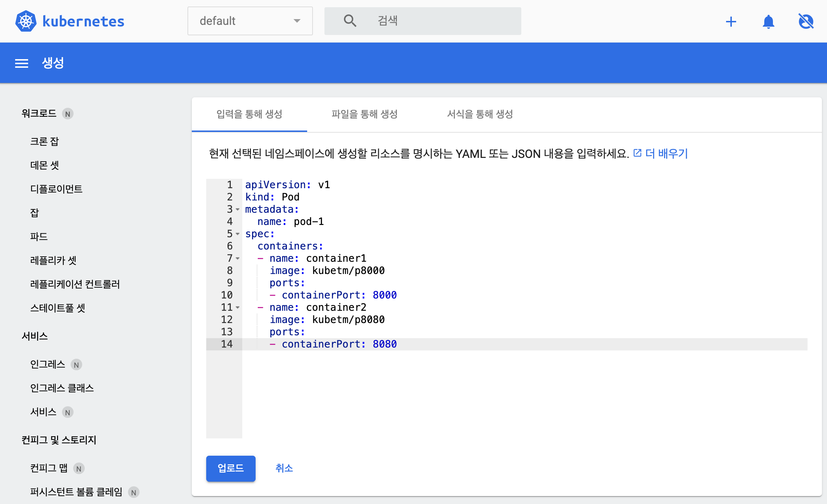Screen dimensions: 827x504
Task: Click the 'image: kubetm/p8080' line
Action: pos(327,320)
